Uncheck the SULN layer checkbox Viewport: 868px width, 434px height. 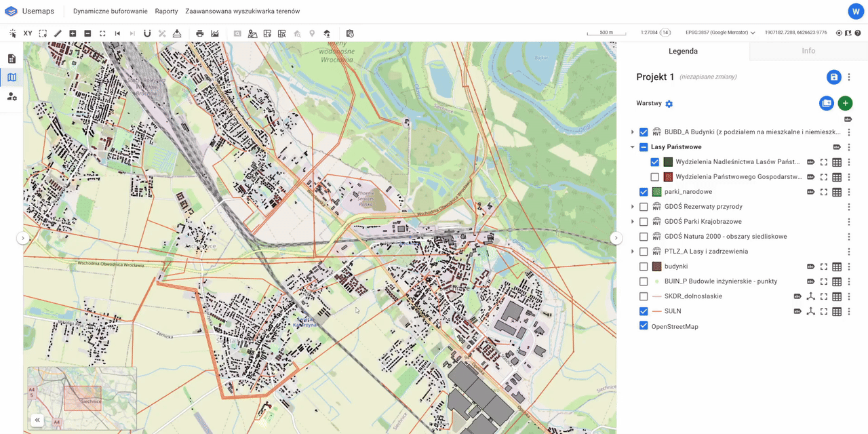[x=644, y=311]
